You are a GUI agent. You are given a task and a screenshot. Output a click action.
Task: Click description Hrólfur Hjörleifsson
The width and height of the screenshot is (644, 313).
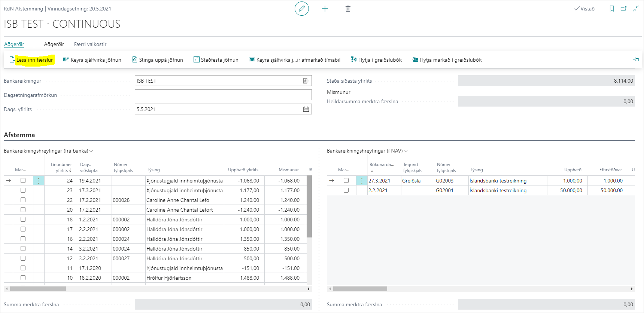coord(169,278)
